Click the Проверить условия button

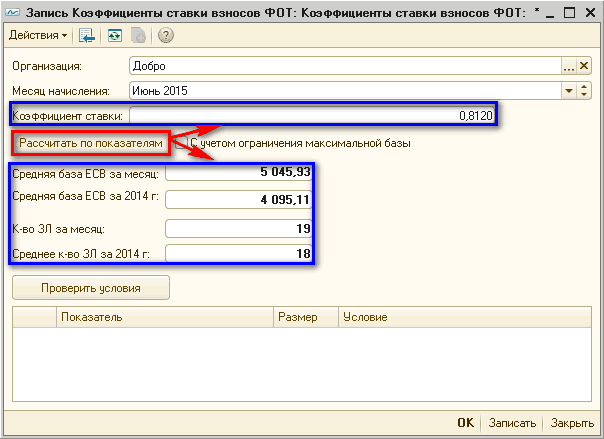[x=91, y=288]
